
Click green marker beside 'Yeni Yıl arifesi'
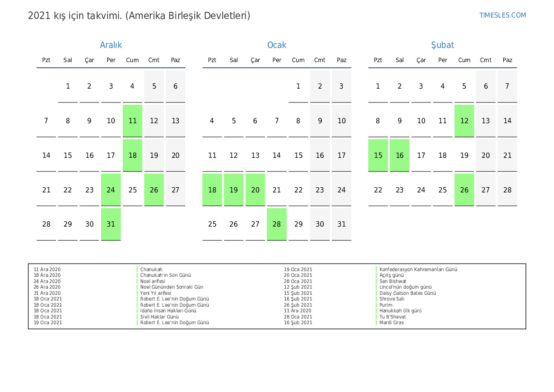(137, 293)
